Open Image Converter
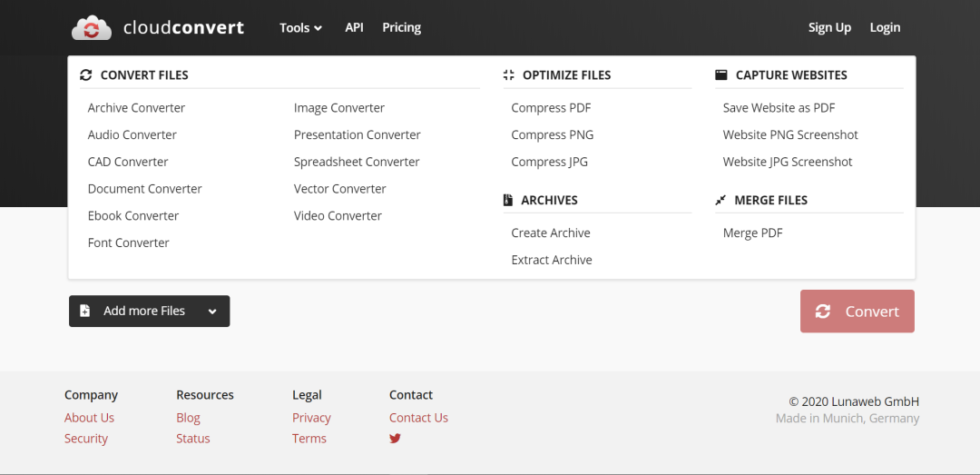 click(x=339, y=108)
